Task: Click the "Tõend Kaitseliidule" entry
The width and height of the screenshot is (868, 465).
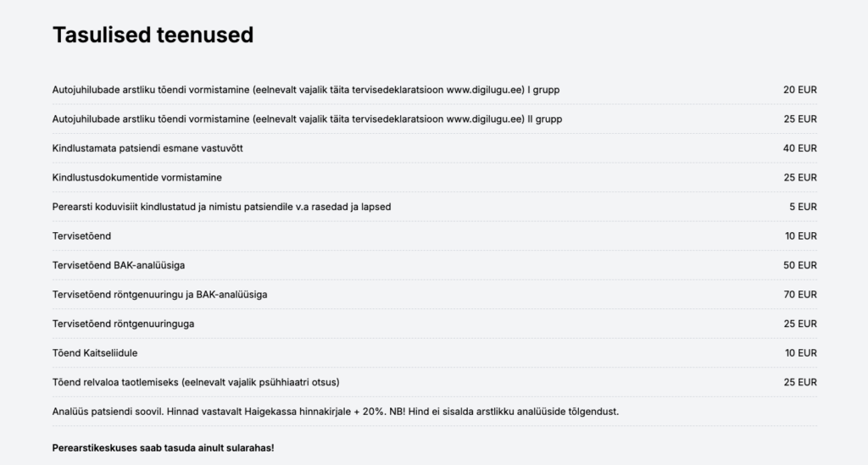Action: click(x=95, y=353)
